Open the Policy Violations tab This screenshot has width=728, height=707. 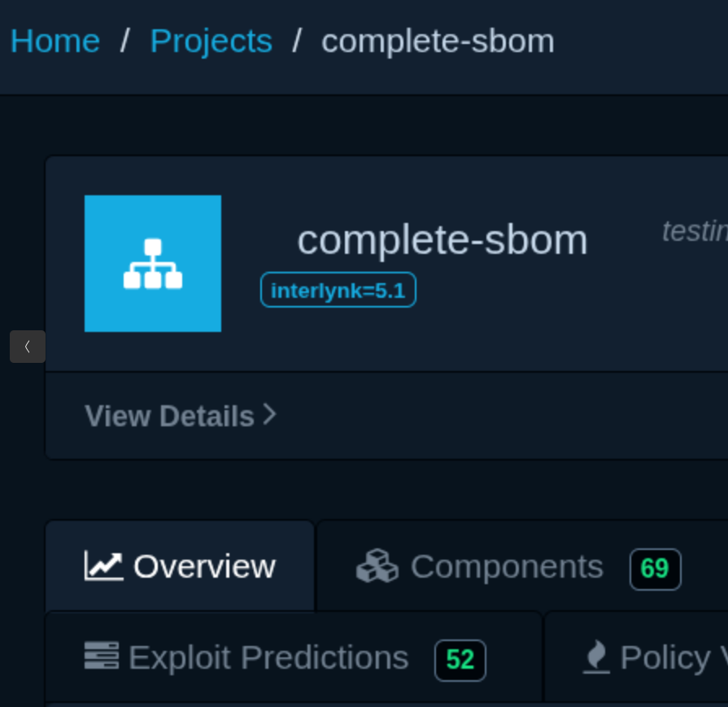[637, 657]
